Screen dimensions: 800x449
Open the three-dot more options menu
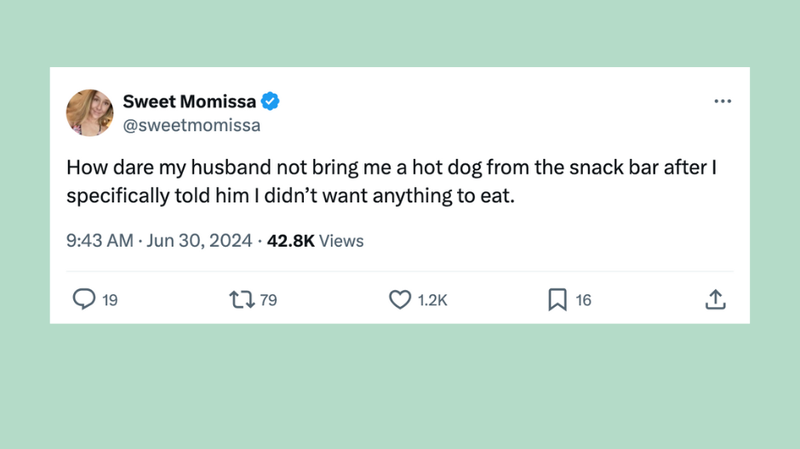point(723,101)
